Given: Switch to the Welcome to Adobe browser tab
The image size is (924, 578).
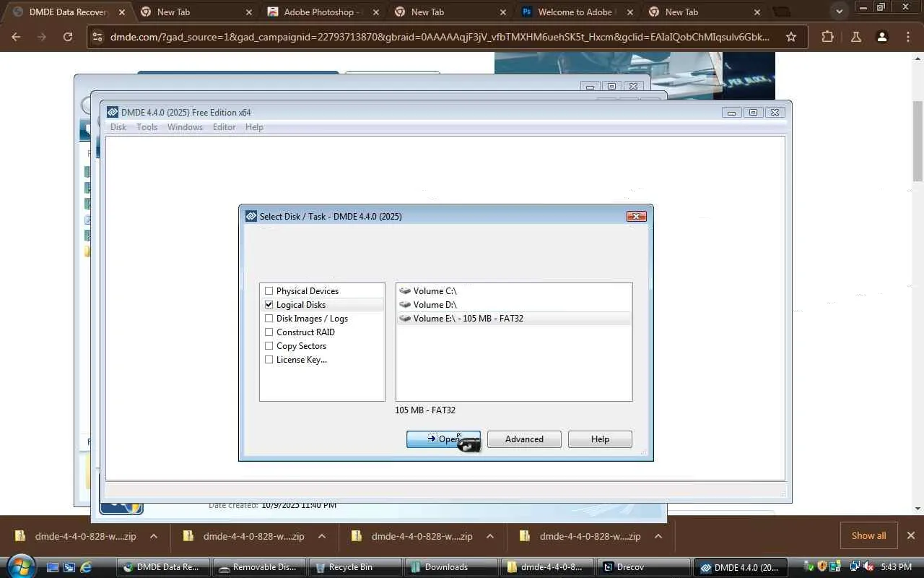Looking at the screenshot, I should 576,12.
